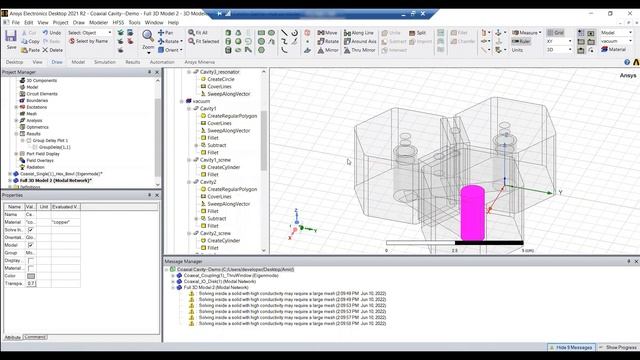Select the Move tool
640x360 pixels.
(x=327, y=33)
